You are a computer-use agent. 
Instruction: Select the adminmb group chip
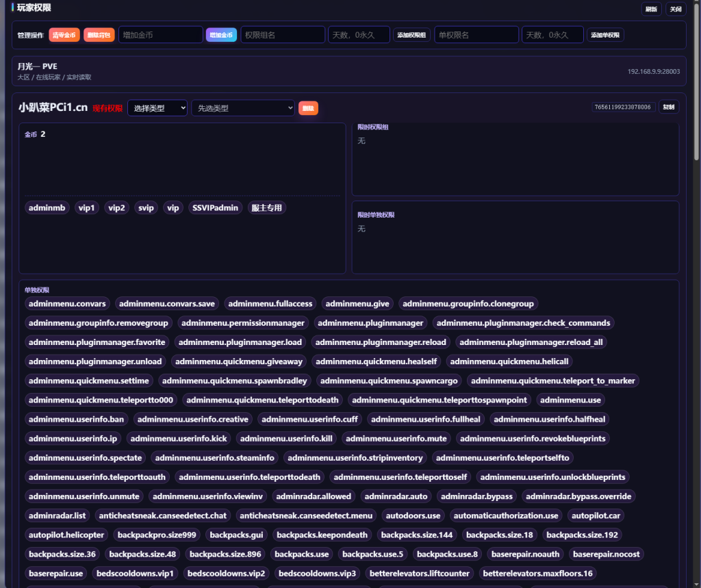47,208
